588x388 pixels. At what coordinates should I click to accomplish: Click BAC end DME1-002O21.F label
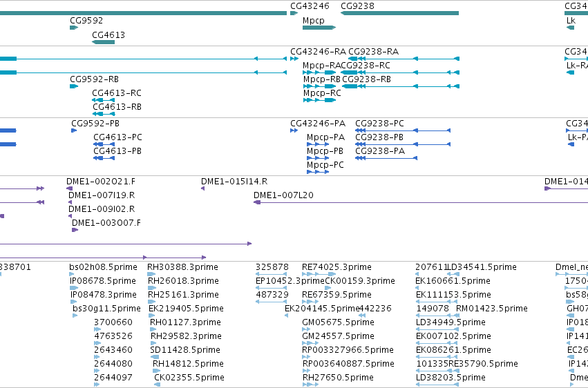(101, 182)
